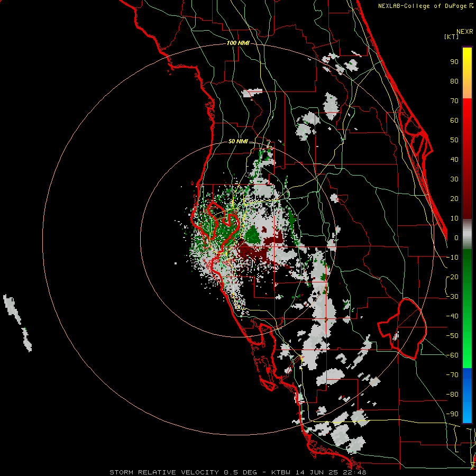Click the -50 knot label on the scale

coord(452,336)
